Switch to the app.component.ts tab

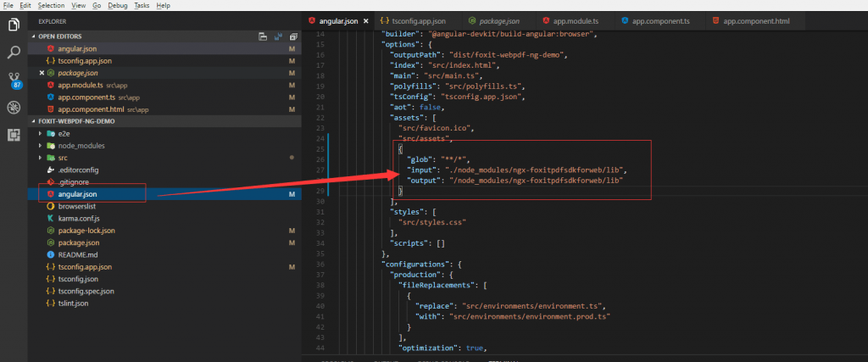point(660,21)
